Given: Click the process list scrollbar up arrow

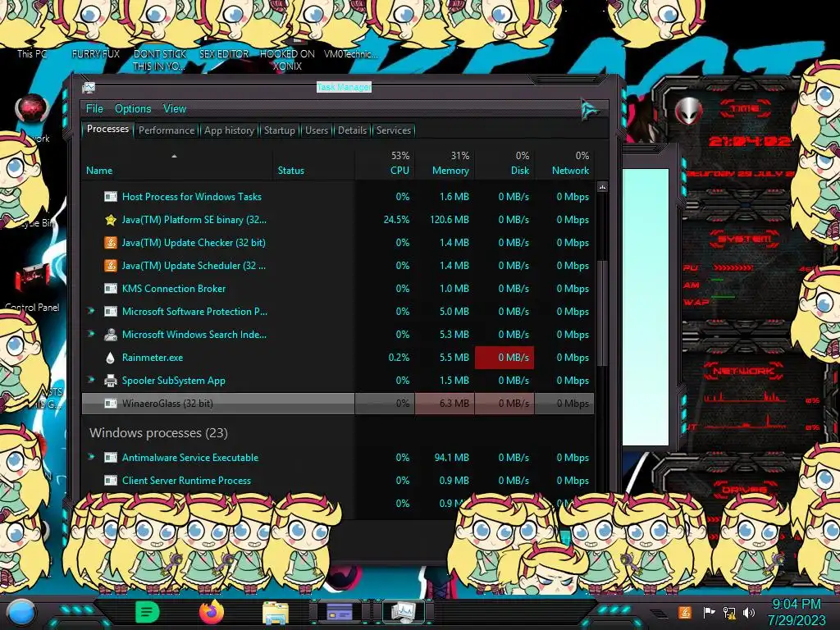Looking at the screenshot, I should pos(603,187).
